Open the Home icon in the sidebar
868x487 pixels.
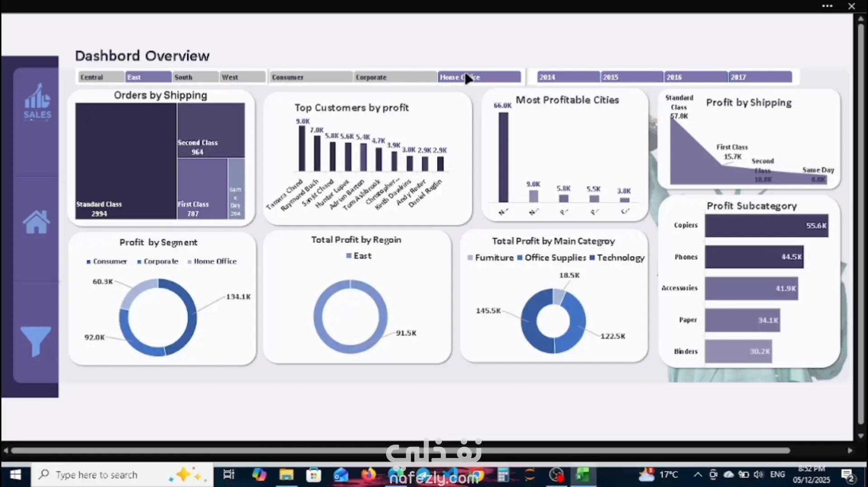[x=36, y=222]
